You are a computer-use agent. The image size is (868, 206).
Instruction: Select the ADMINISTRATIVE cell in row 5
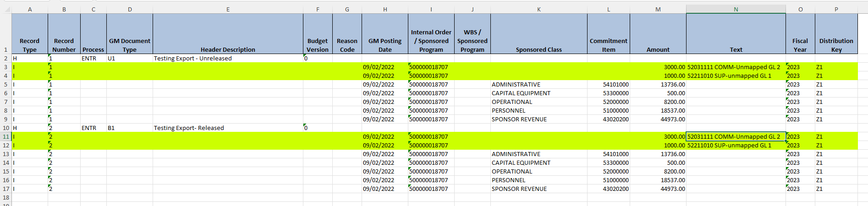click(516, 84)
